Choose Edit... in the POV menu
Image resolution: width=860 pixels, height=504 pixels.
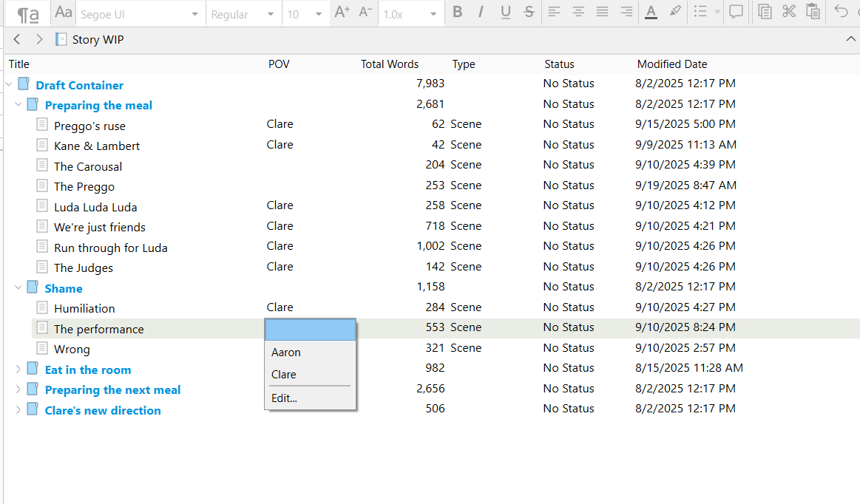point(284,398)
